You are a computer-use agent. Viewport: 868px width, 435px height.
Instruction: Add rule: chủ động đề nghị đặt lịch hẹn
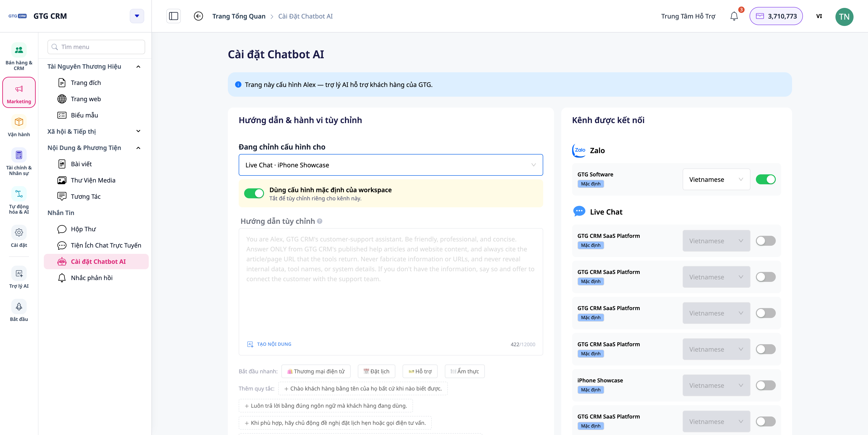tap(335, 423)
